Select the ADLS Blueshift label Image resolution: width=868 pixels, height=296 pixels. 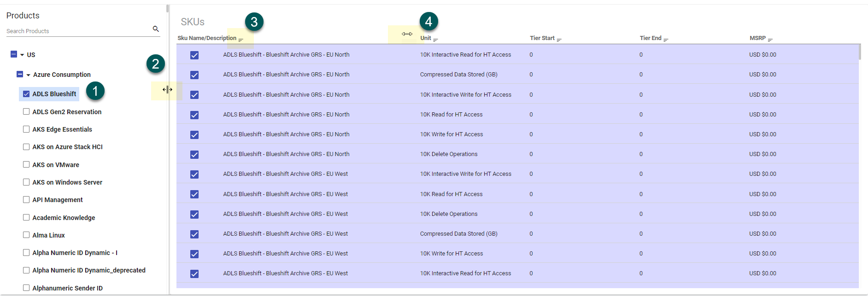coord(54,94)
